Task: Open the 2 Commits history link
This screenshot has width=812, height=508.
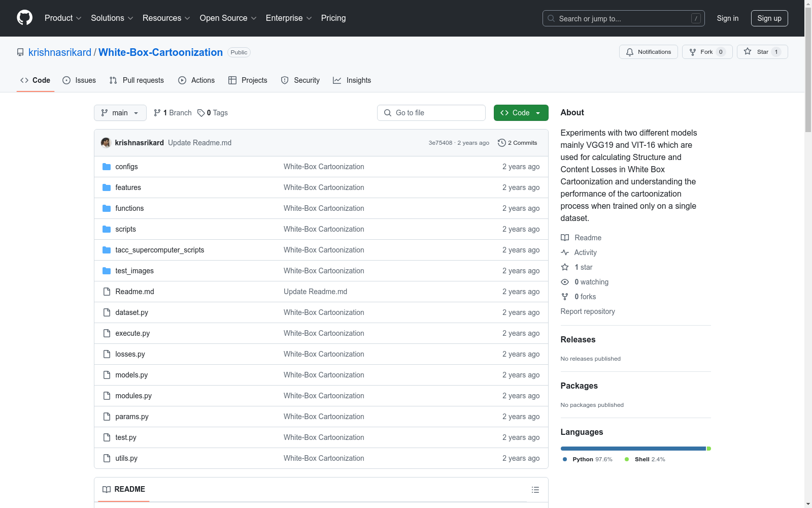Action: coord(518,143)
